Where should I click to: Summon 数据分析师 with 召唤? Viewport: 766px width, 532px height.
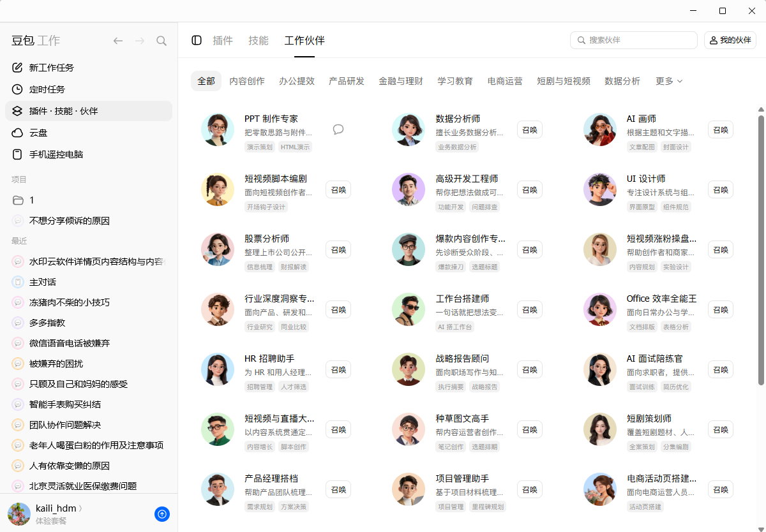pyautogui.click(x=530, y=129)
